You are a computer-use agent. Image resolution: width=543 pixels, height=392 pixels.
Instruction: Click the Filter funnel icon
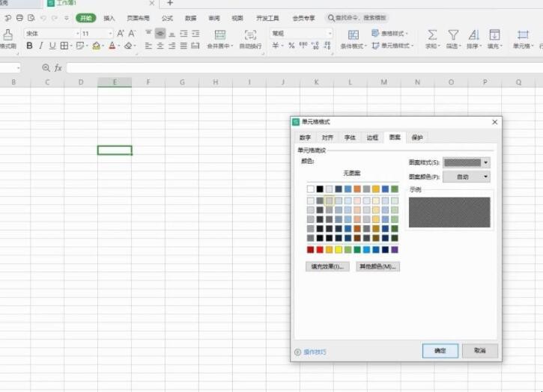click(x=453, y=35)
